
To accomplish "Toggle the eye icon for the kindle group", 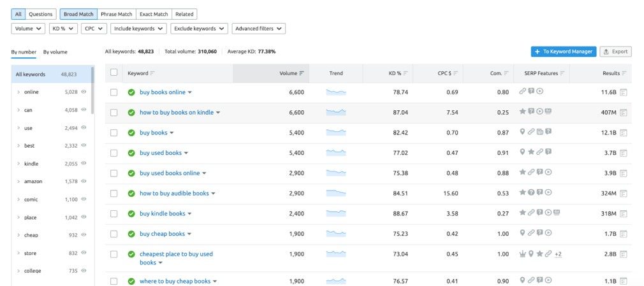I will [x=84, y=164].
